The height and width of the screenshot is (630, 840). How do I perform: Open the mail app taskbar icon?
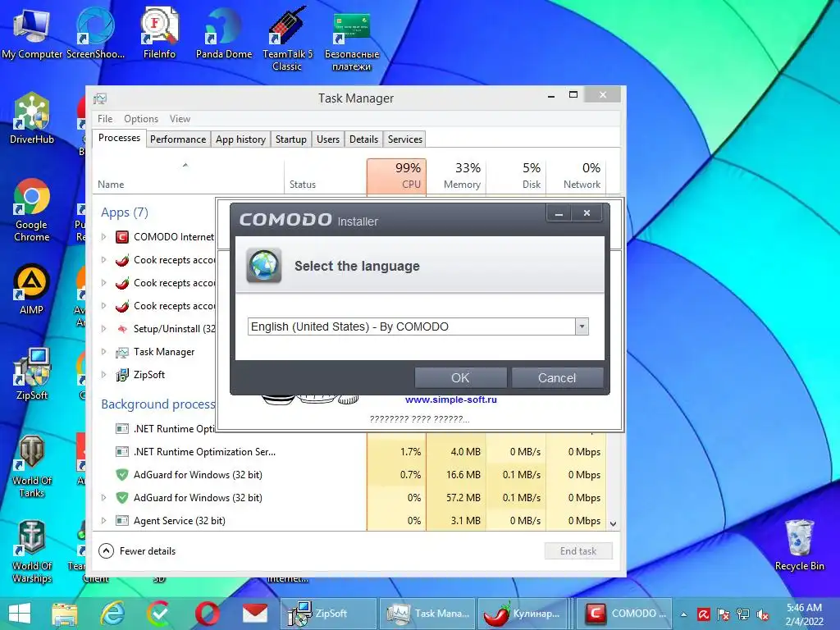pyautogui.click(x=255, y=614)
